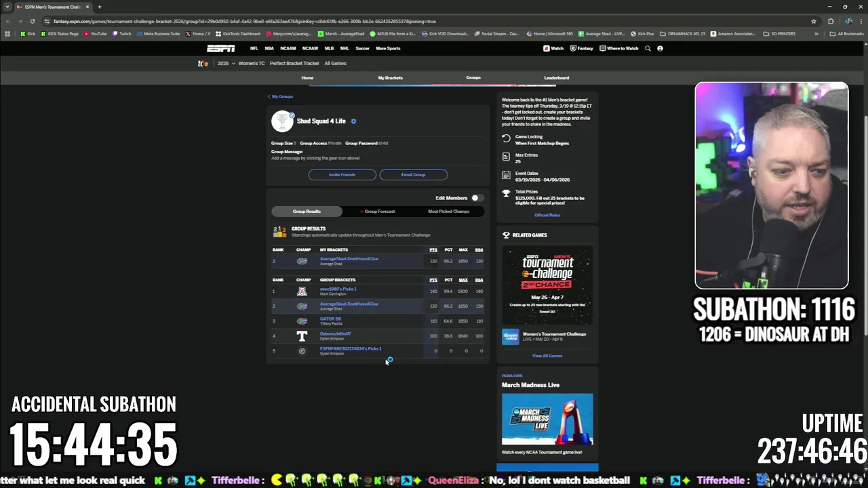Screen dimensions: 868x488
Task: Open the Perfect Bracket Tracker link
Action: (294, 63)
